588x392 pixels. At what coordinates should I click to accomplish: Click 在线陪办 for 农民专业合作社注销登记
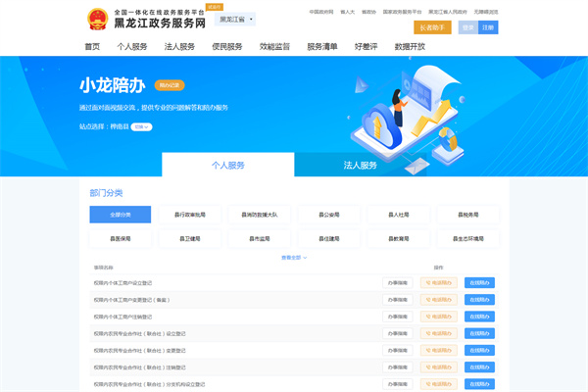(479, 367)
